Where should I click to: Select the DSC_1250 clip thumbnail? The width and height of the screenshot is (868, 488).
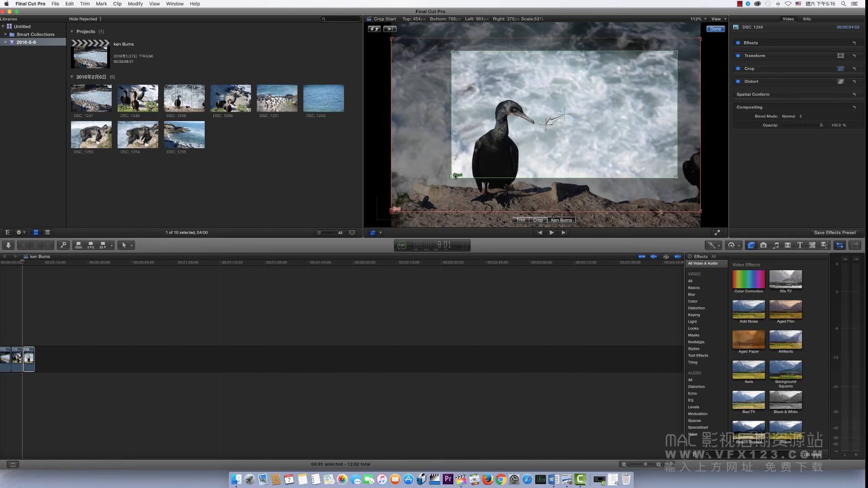click(231, 98)
